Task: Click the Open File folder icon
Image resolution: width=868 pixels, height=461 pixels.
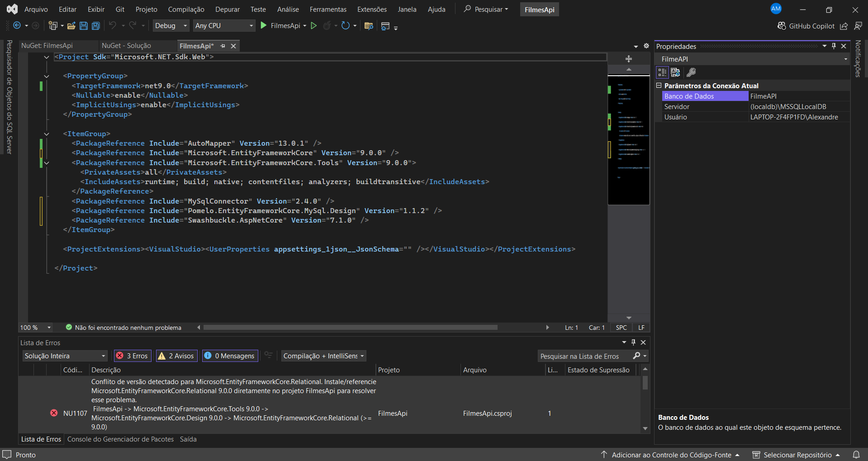Action: pyautogui.click(x=71, y=26)
